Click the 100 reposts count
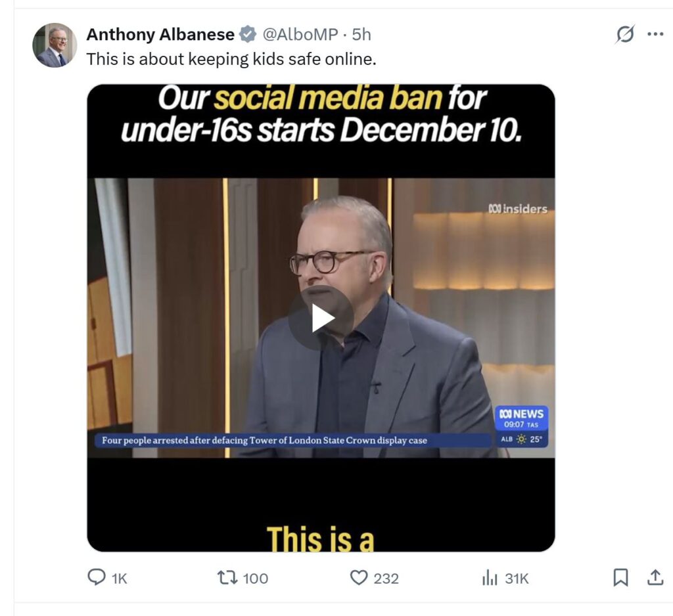This screenshot has height=616, width=673. [256, 579]
